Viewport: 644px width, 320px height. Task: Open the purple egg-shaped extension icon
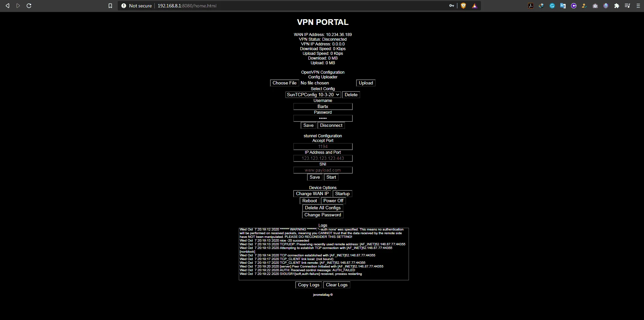[606, 6]
